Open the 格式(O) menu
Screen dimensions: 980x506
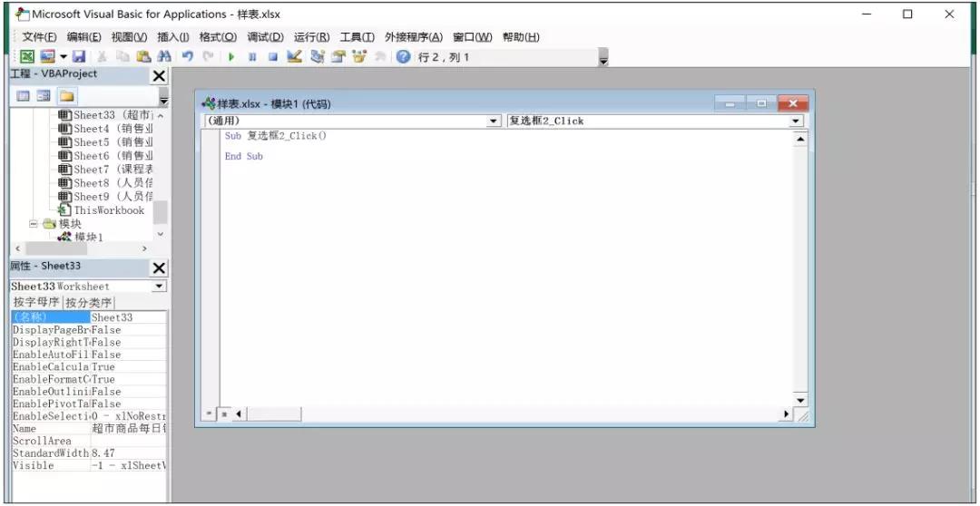(x=218, y=37)
